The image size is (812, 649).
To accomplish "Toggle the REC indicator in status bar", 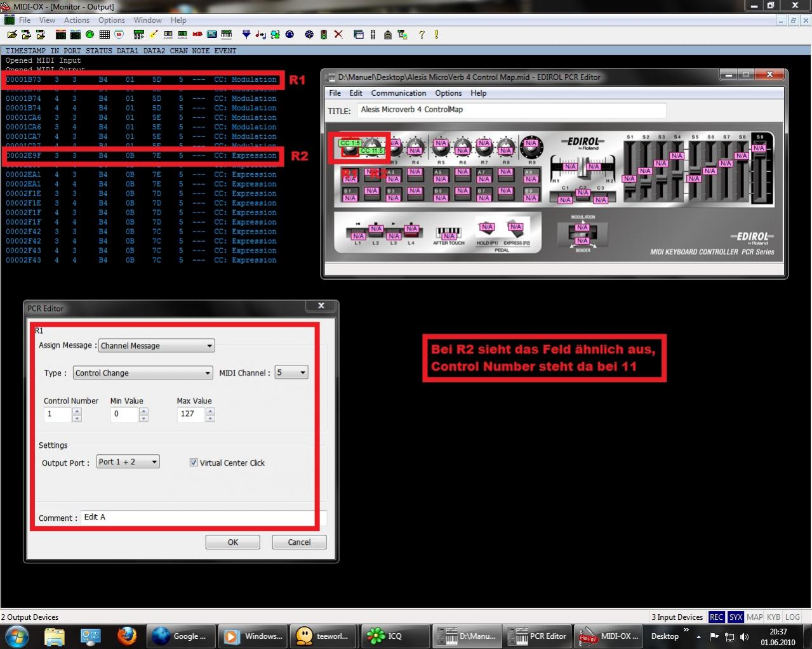I will (716, 617).
